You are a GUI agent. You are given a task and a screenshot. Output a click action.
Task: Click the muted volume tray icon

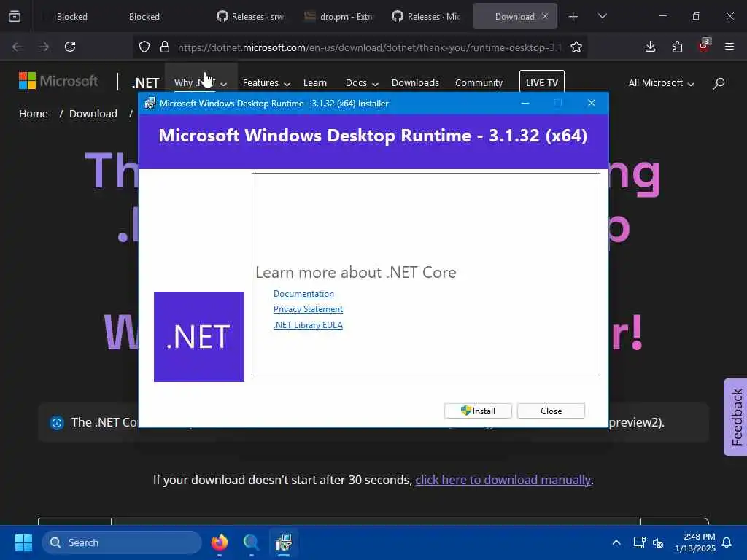tap(659, 542)
